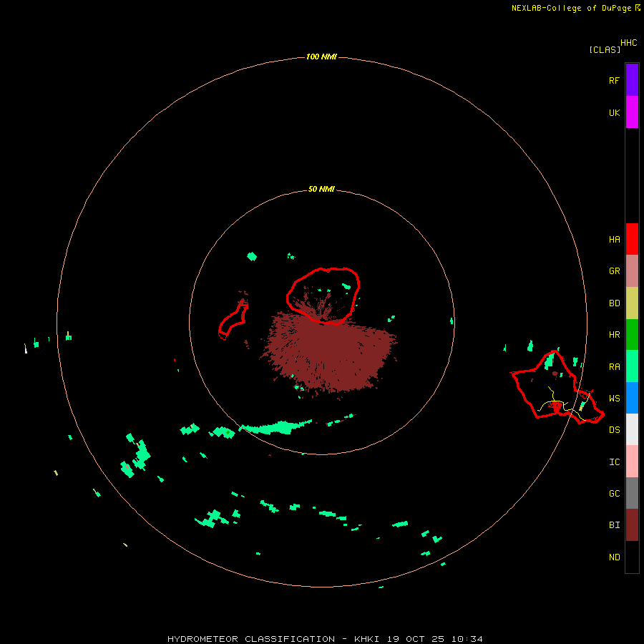The height and width of the screenshot is (644, 644).
Task: Click the large red-outlined island at center
Action: click(323, 296)
